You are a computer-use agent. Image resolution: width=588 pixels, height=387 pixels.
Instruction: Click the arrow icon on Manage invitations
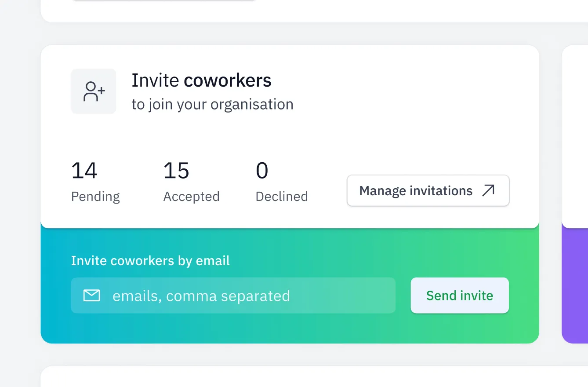[x=488, y=190]
